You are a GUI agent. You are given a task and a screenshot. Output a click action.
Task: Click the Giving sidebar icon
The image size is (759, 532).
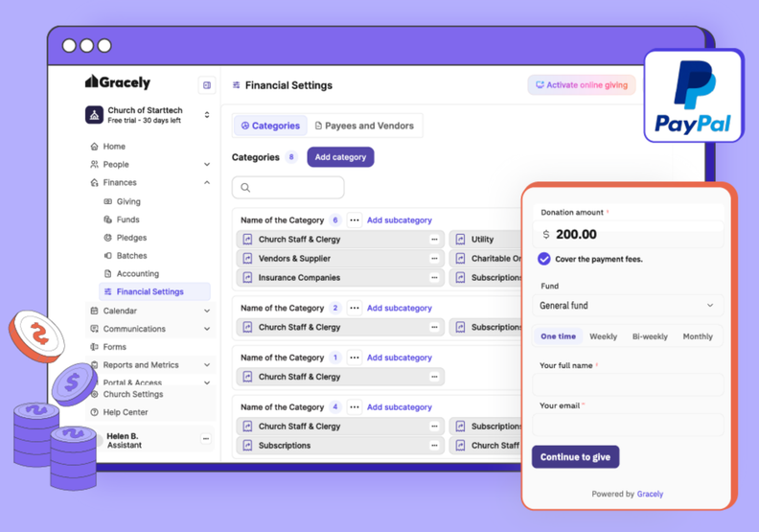click(x=108, y=201)
